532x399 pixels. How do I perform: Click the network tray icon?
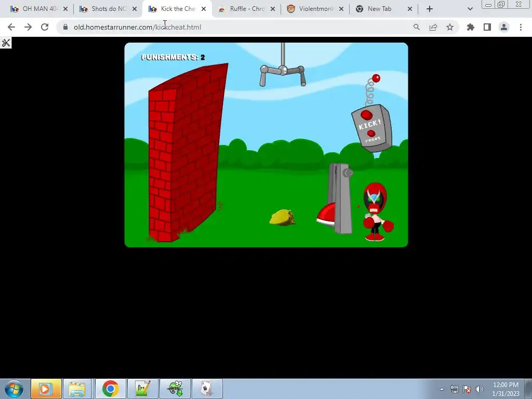[x=454, y=390]
